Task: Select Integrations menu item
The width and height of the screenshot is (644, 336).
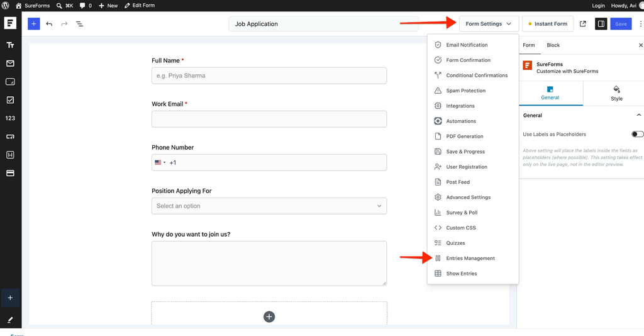Action: (473, 106)
